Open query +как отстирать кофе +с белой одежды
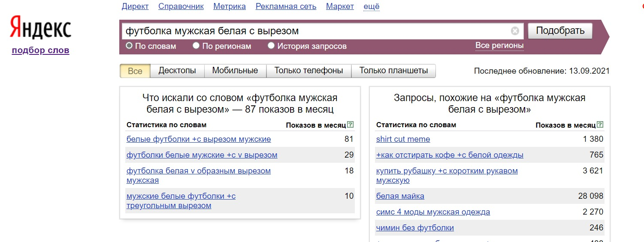This screenshot has height=242, width=644. point(450,155)
